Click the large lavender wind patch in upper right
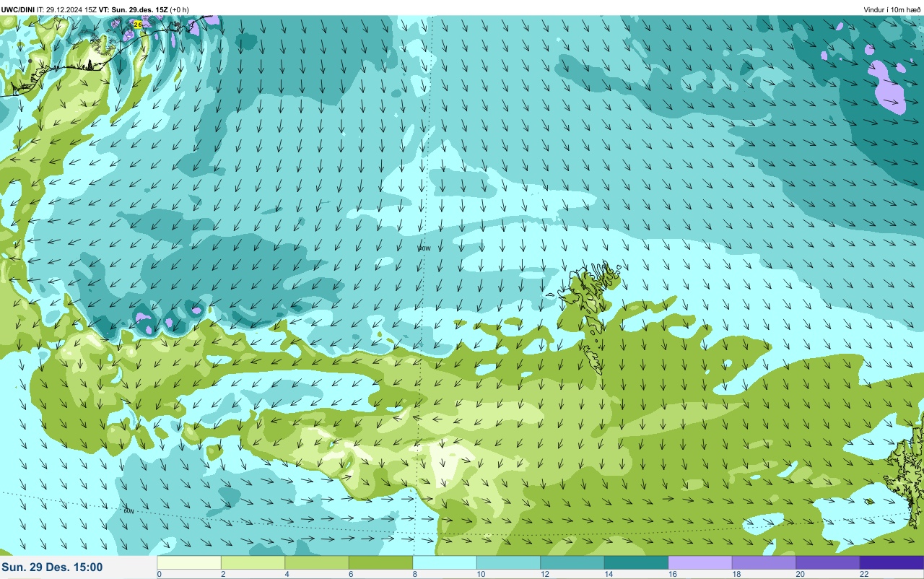This screenshot has height=579, width=924. tap(887, 89)
